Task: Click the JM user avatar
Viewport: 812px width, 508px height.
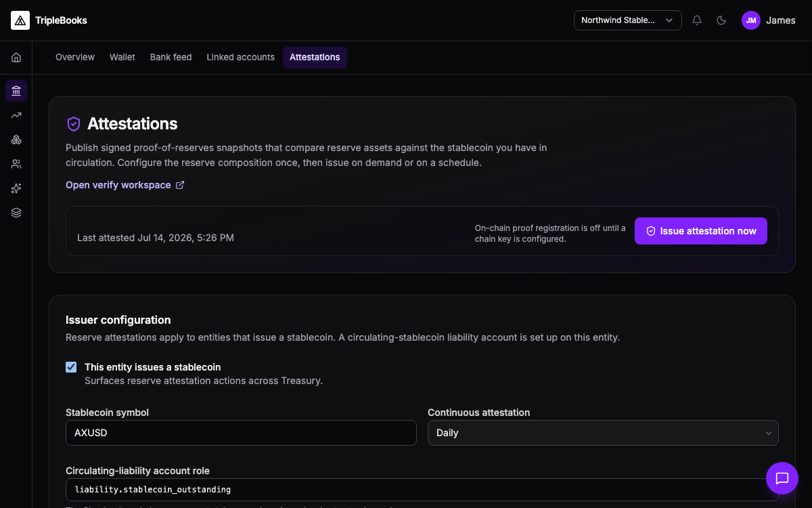Action: 751,20
